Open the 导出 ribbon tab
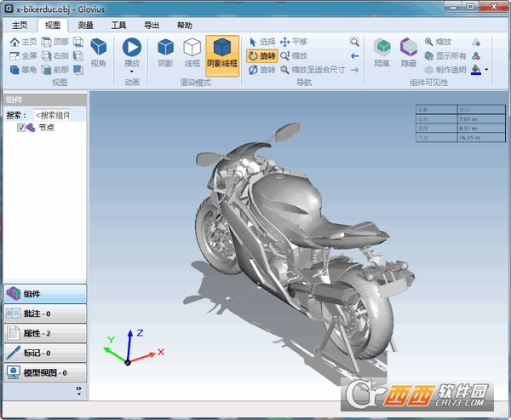This screenshot has width=511, height=420. tap(152, 25)
